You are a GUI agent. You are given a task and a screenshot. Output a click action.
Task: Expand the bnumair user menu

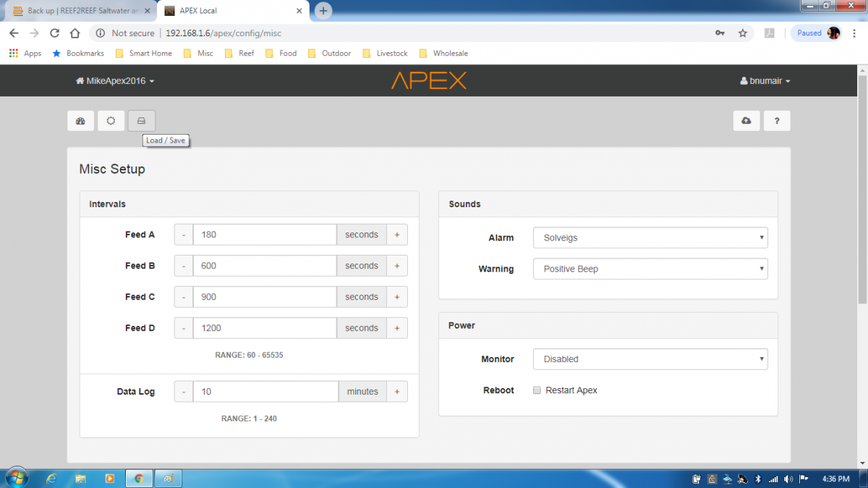tap(765, 81)
